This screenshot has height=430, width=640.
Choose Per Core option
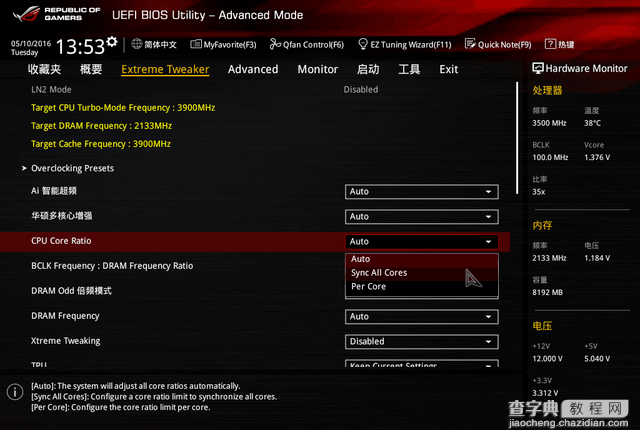pyautogui.click(x=422, y=287)
